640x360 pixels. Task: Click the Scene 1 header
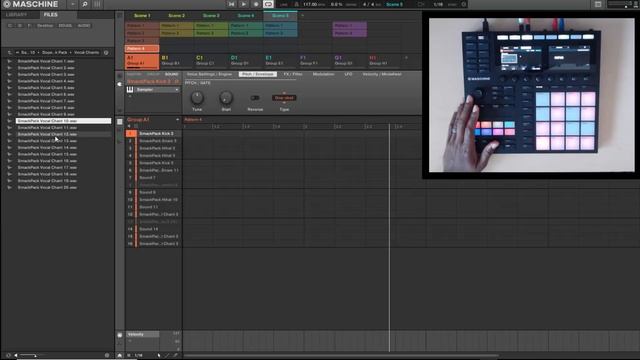click(142, 16)
